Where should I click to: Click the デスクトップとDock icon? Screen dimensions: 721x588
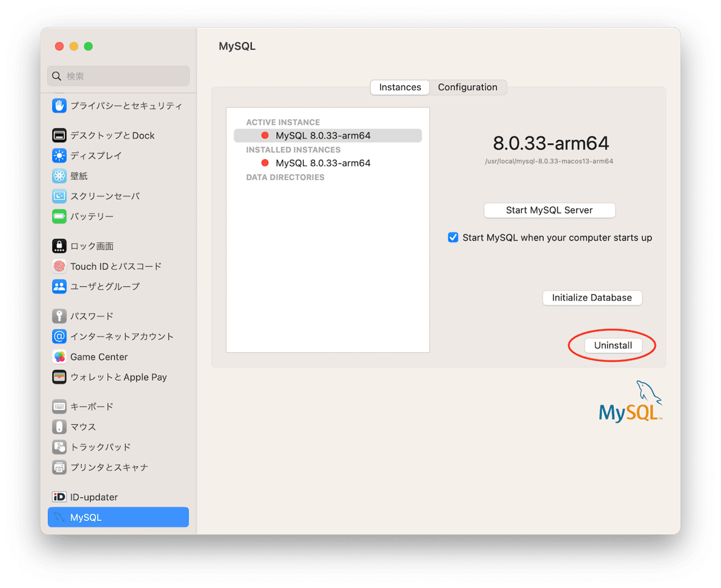click(x=59, y=135)
